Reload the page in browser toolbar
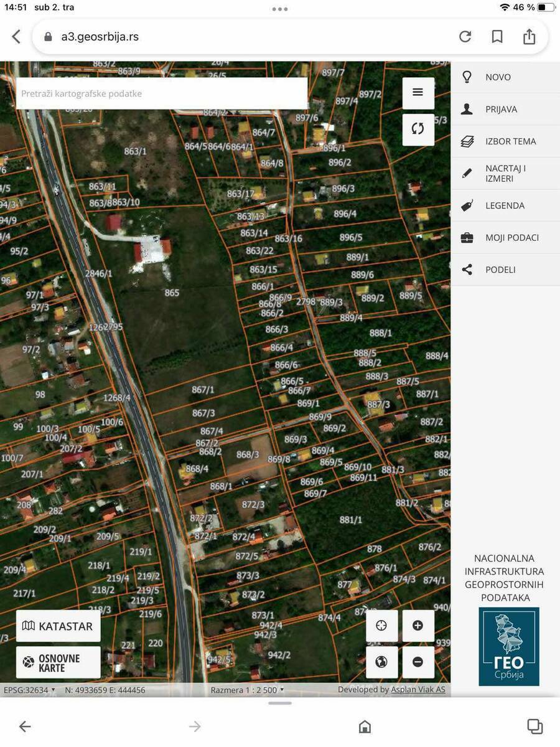Image resolution: width=560 pixels, height=747 pixels. 465,37
